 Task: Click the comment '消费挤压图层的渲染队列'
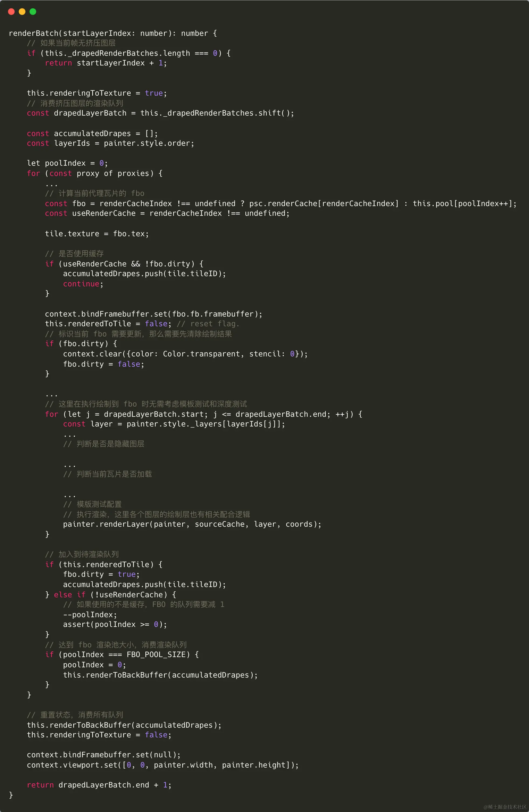click(x=75, y=103)
